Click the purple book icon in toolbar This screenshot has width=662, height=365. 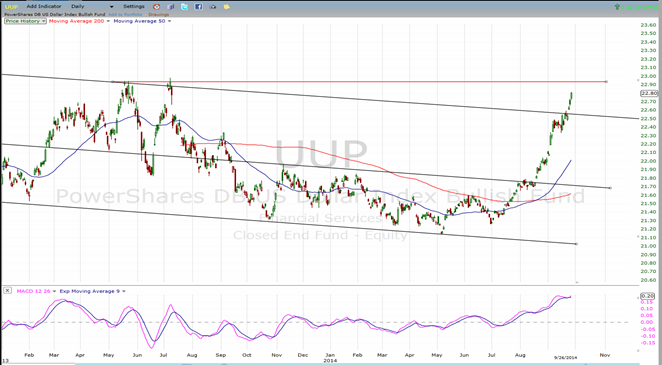point(171,7)
